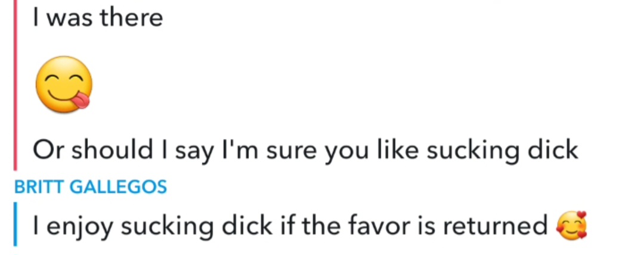
Task: Click the blue bar beside Britt's reply
Action: coord(16,225)
